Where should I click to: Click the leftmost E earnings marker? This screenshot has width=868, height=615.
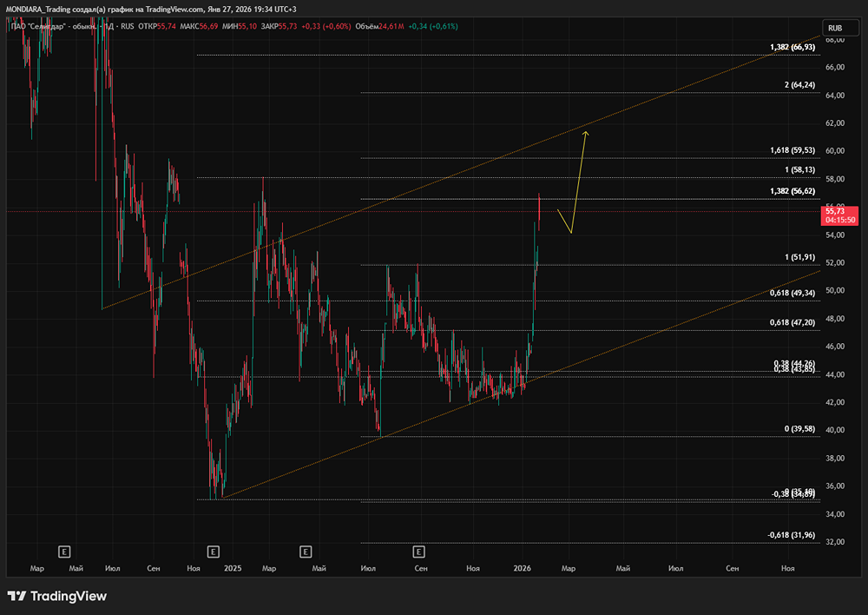[x=63, y=551]
